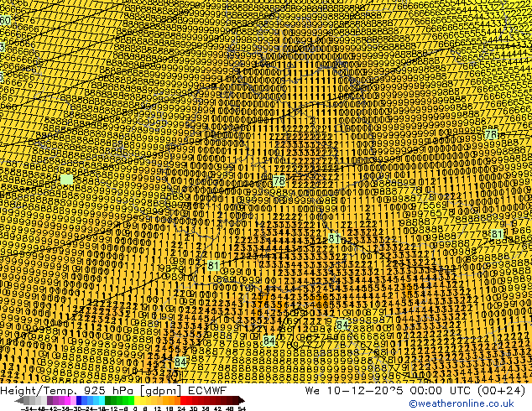This screenshot has width=532, height=411.
Task: Click the rightmost 84 contour label
Action: pos(343,325)
